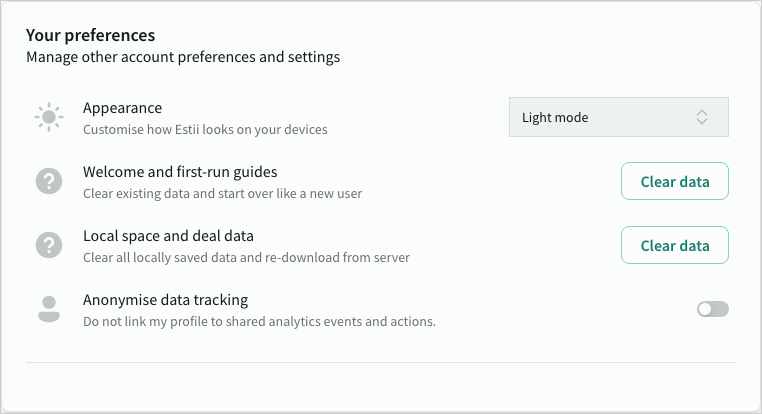
Task: Click the "Do not link my profile" description
Action: click(x=259, y=321)
